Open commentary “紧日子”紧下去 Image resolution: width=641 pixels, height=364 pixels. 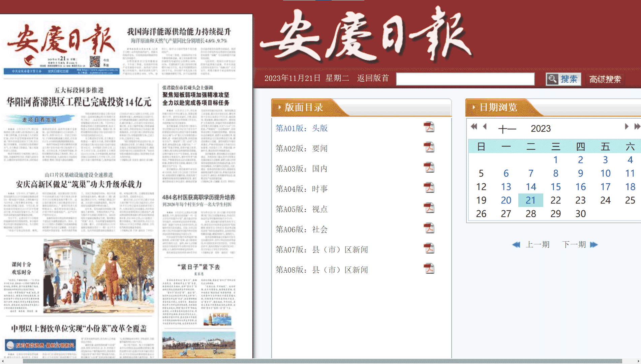pos(199,267)
